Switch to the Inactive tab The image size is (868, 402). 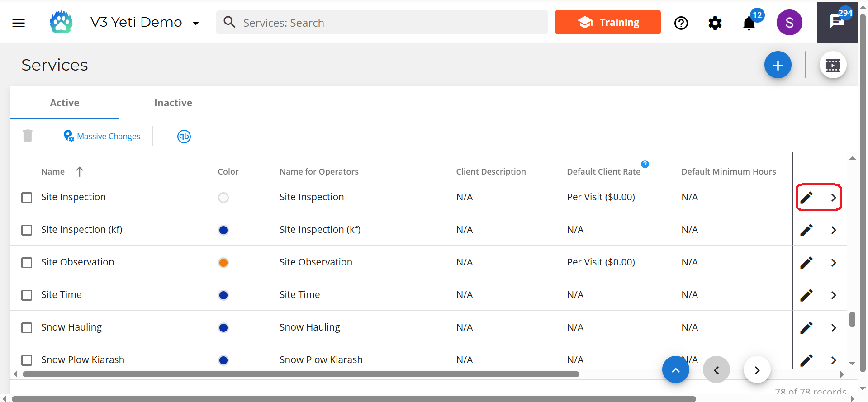coord(173,103)
